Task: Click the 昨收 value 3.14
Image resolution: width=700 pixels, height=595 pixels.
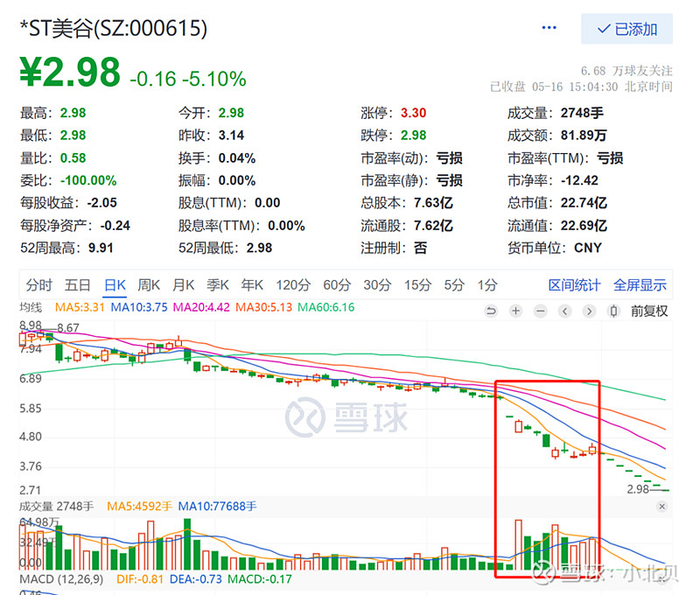Action: (x=231, y=135)
